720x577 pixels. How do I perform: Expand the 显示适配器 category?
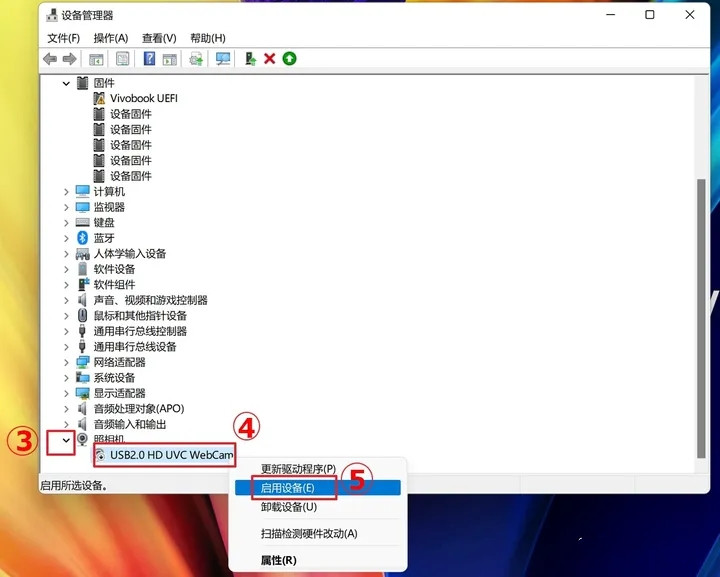pyautogui.click(x=66, y=393)
